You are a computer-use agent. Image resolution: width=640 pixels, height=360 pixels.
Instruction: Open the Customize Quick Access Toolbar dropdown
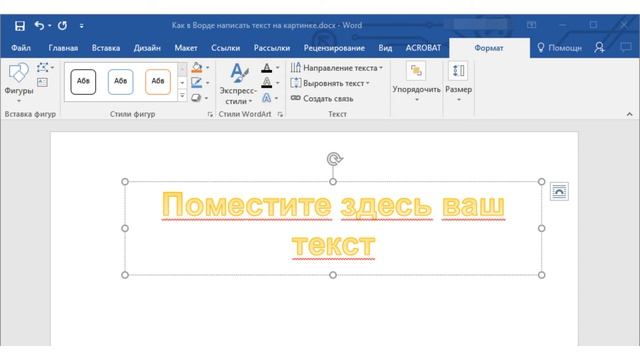point(82,26)
